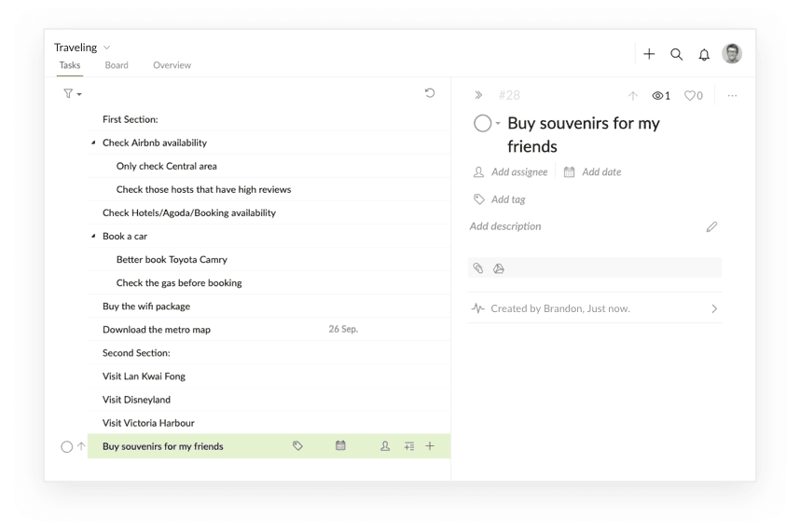Image resolution: width=800 pixels, height=532 pixels.
Task: Click assignee icon on Buy souvenirs row
Action: click(x=385, y=446)
